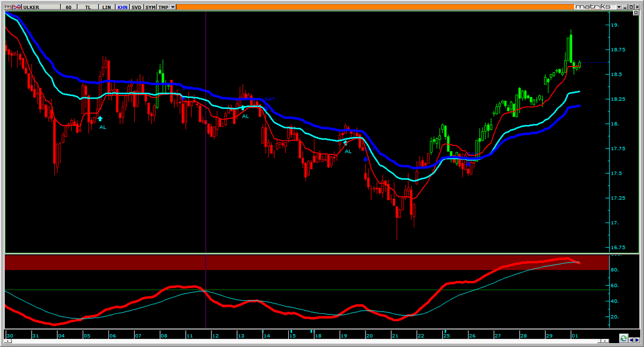The image size is (644, 347).
Task: Click date label 29 on time axis
Action: pos(549,336)
